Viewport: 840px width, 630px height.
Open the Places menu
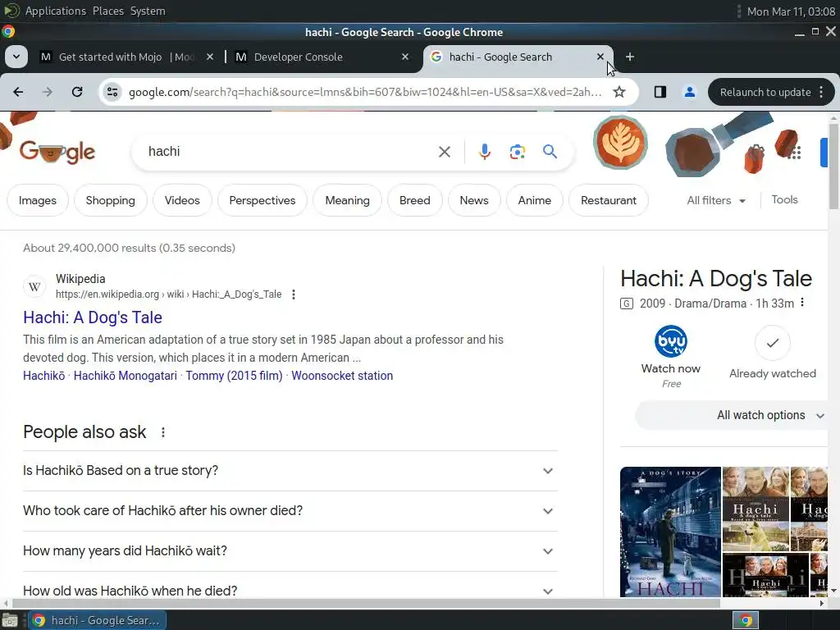tap(107, 11)
